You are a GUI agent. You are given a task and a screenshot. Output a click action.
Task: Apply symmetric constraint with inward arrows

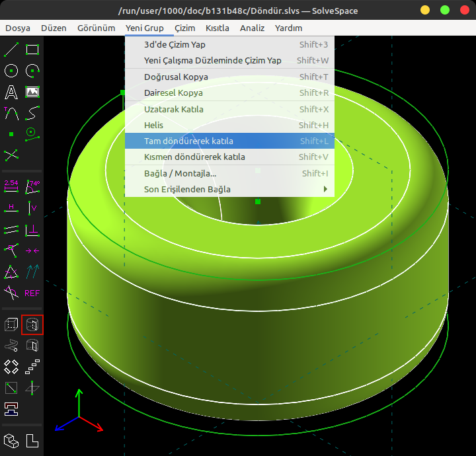click(32, 250)
